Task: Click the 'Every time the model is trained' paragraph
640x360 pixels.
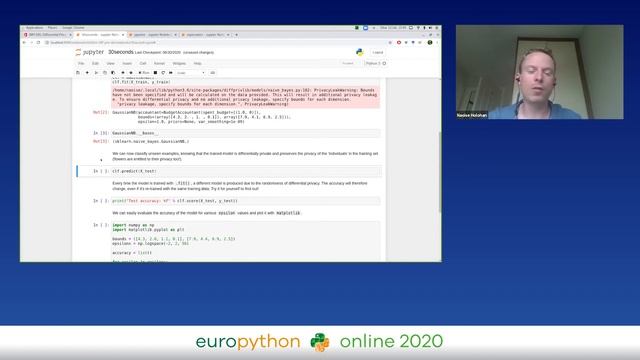Action: [x=240, y=186]
